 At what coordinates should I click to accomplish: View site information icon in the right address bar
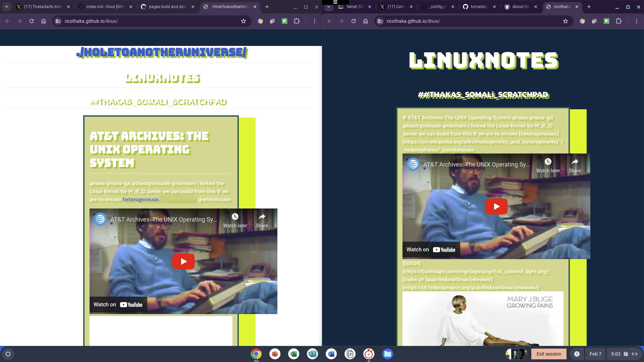380,21
